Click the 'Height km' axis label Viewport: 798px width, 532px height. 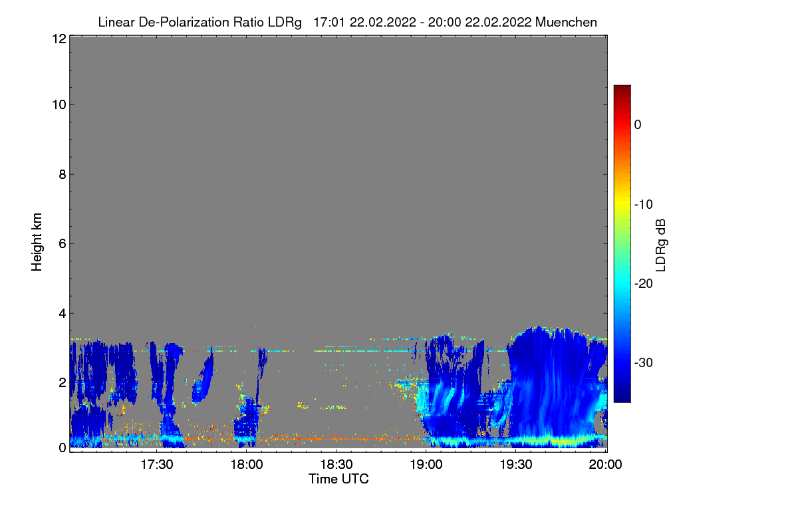(37, 241)
